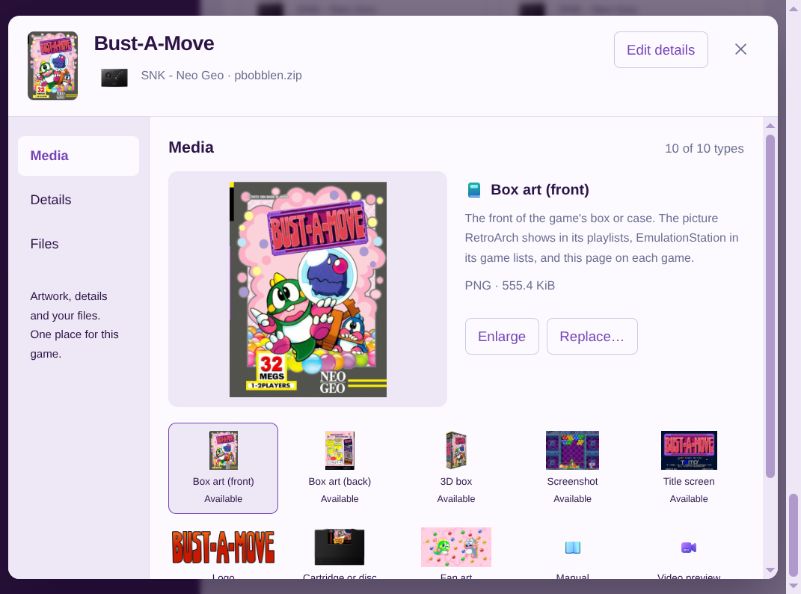Click the Bust-A-Move title heading
This screenshot has height=594, width=801.
coord(154,43)
